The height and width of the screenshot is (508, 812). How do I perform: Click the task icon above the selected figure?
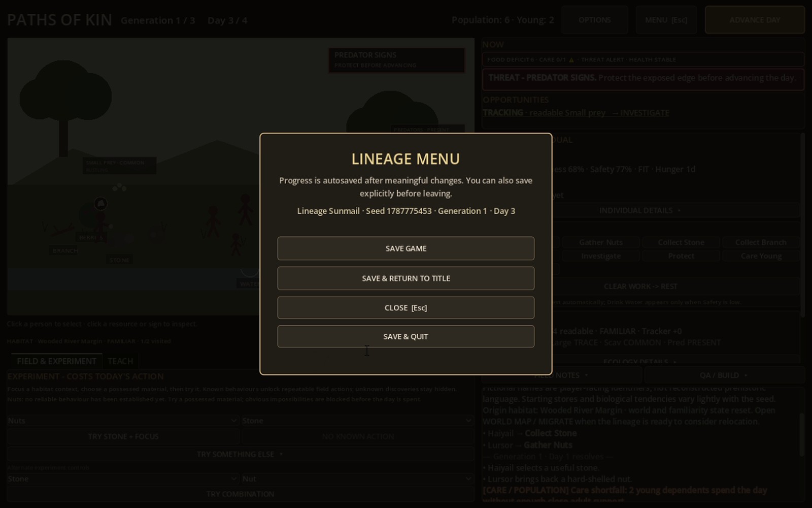[100, 204]
